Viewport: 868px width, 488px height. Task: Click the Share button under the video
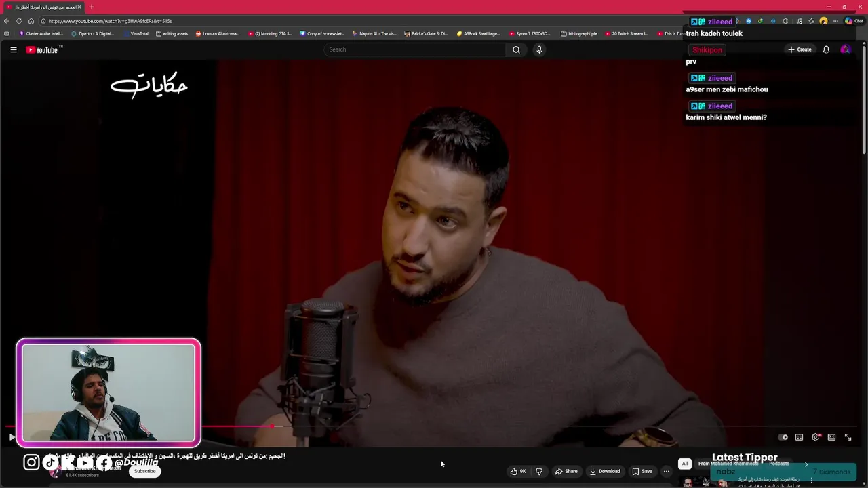(566, 471)
